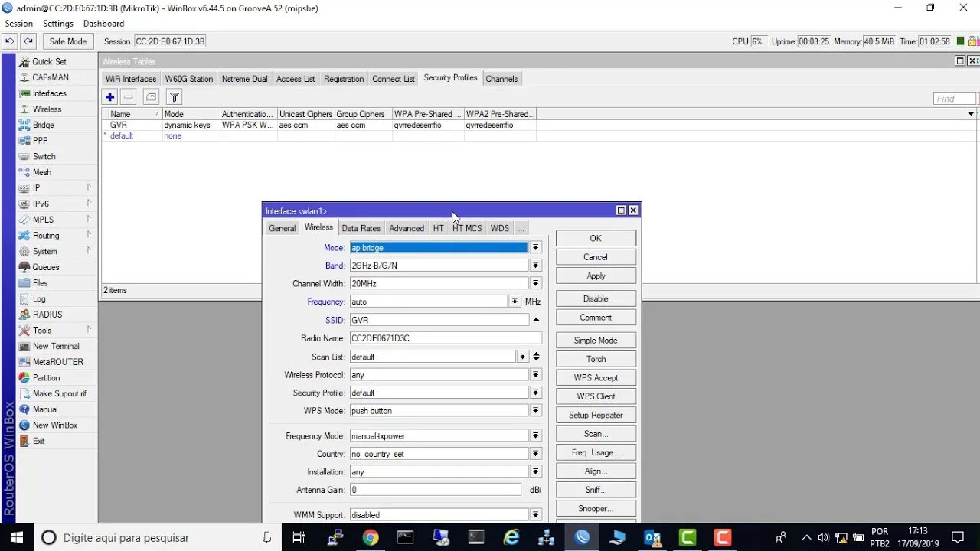Open Log in the sidebar
This screenshot has width=980, height=551.
click(39, 299)
